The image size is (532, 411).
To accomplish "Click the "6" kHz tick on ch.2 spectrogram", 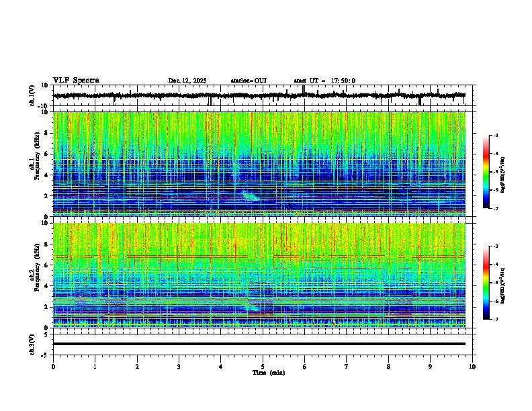I will (48, 265).
